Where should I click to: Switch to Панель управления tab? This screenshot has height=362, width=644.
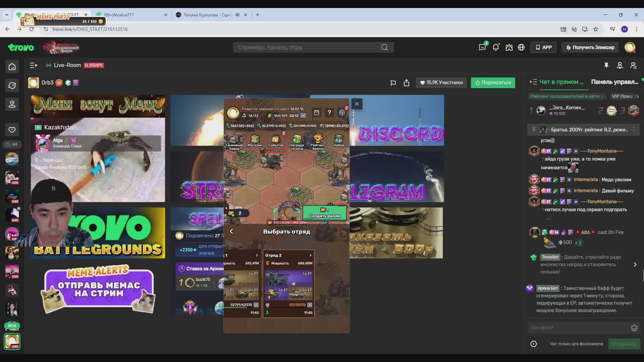click(614, 82)
